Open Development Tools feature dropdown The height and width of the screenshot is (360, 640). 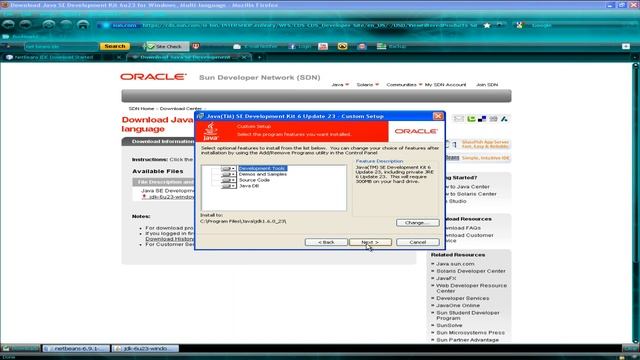(228, 169)
